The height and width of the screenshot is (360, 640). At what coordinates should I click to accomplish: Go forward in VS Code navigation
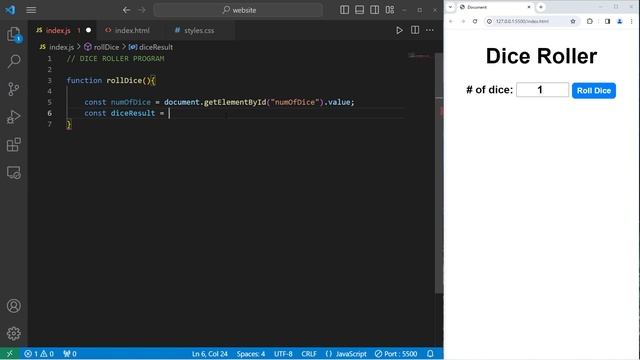tap(142, 10)
